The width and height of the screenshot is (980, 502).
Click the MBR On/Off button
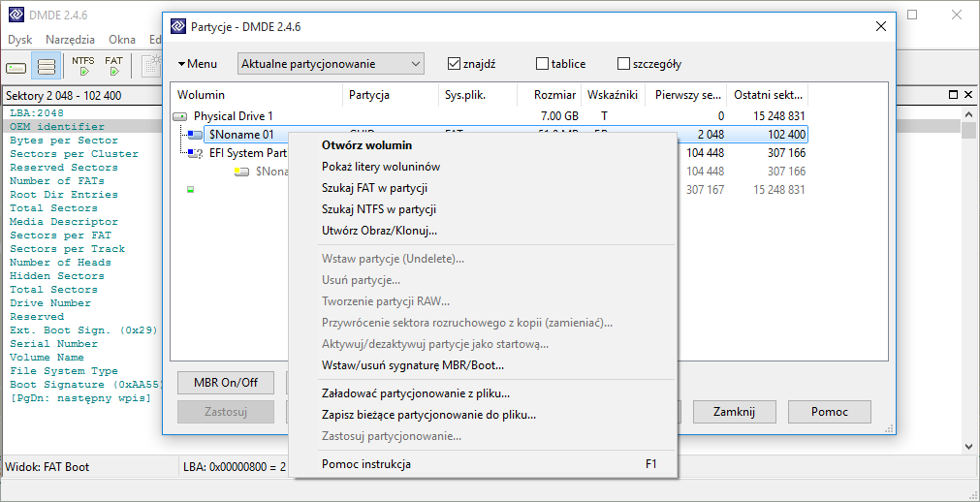(x=226, y=383)
